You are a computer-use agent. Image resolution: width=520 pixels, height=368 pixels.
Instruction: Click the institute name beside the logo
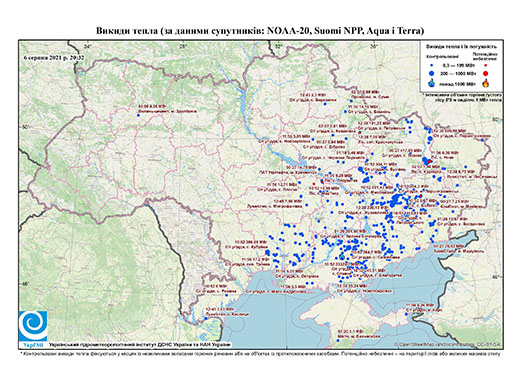[140, 345]
